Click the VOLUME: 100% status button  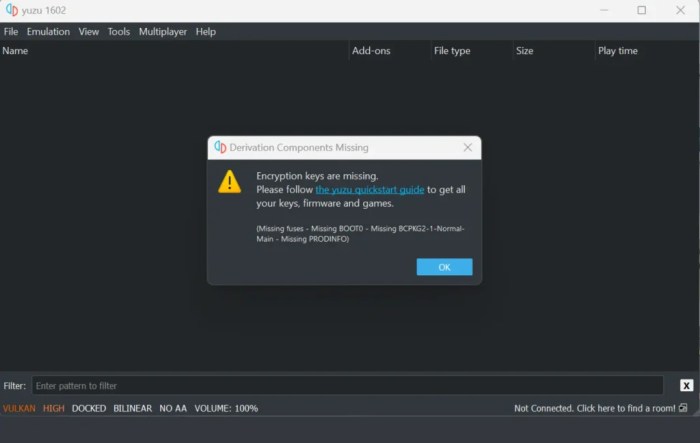coord(226,408)
